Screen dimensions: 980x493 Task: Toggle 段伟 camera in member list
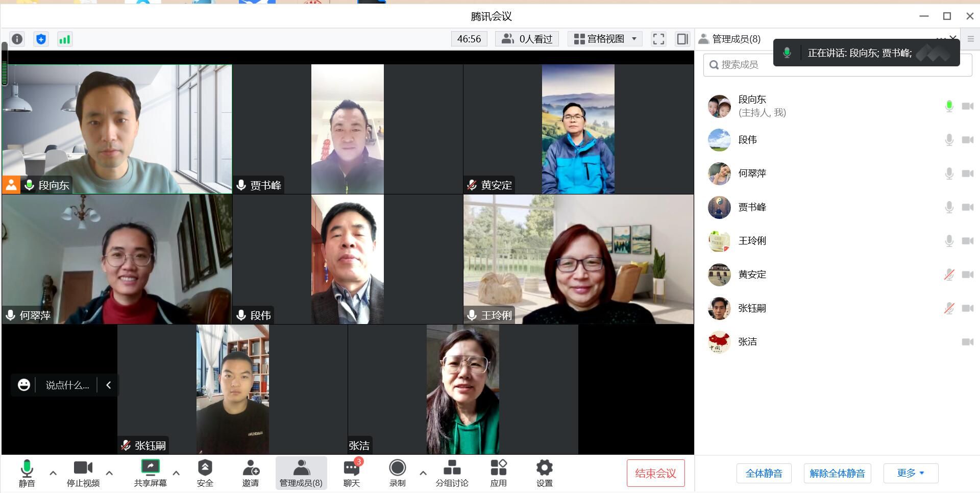pos(968,140)
